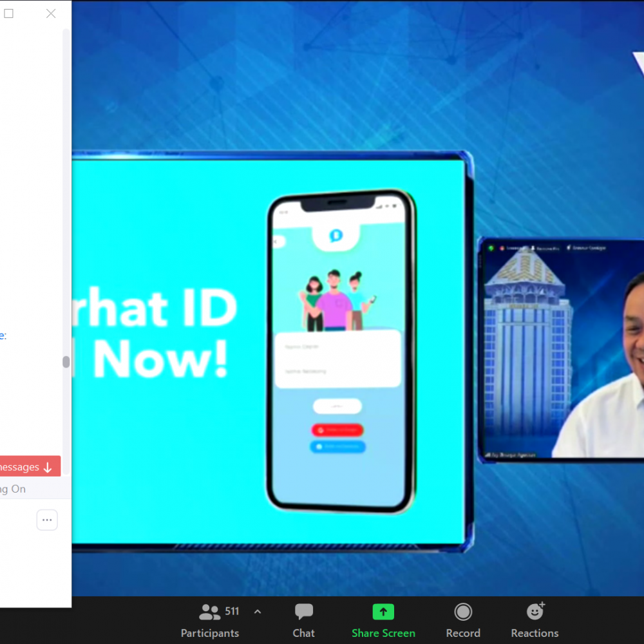This screenshot has height=644, width=644.
Task: Maximize the chat window
Action: pyautogui.click(x=9, y=14)
